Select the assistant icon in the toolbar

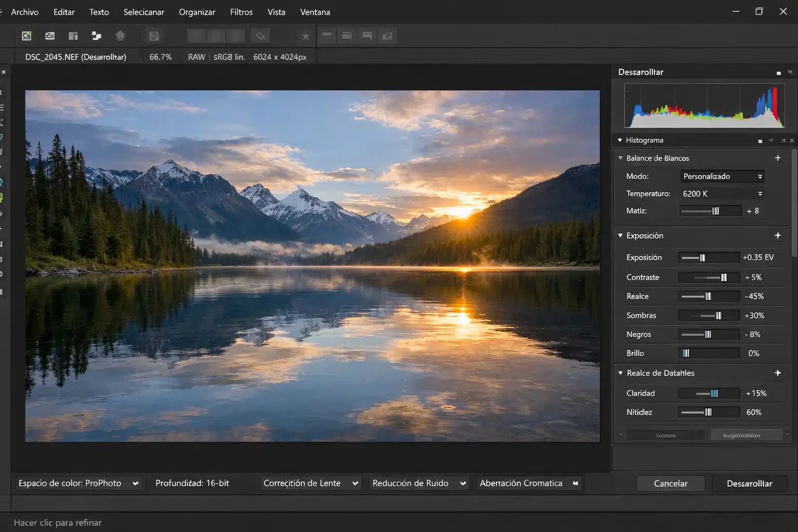[x=121, y=35]
